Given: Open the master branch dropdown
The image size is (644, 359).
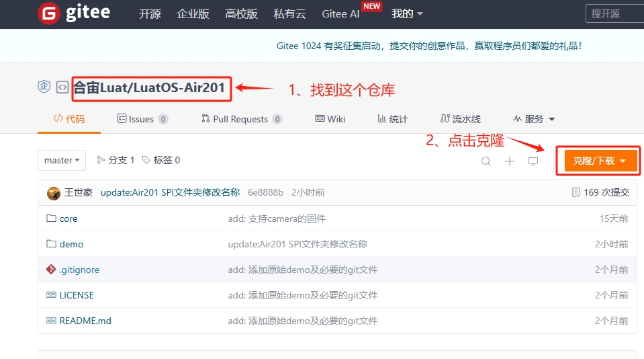Looking at the screenshot, I should tap(62, 161).
